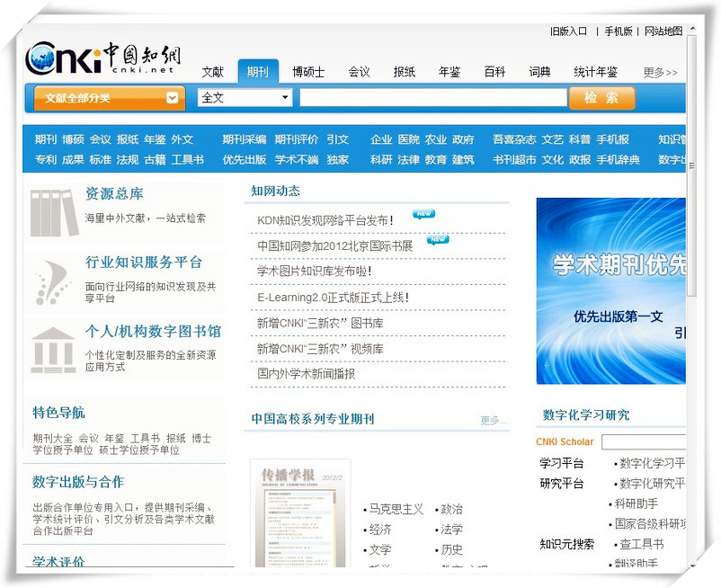Click 医院 in the blue navigation bar
The image size is (721, 588).
point(409,139)
